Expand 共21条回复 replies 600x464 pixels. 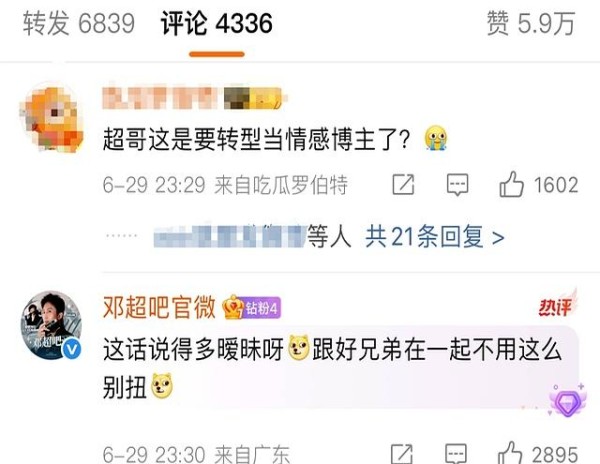coord(435,237)
